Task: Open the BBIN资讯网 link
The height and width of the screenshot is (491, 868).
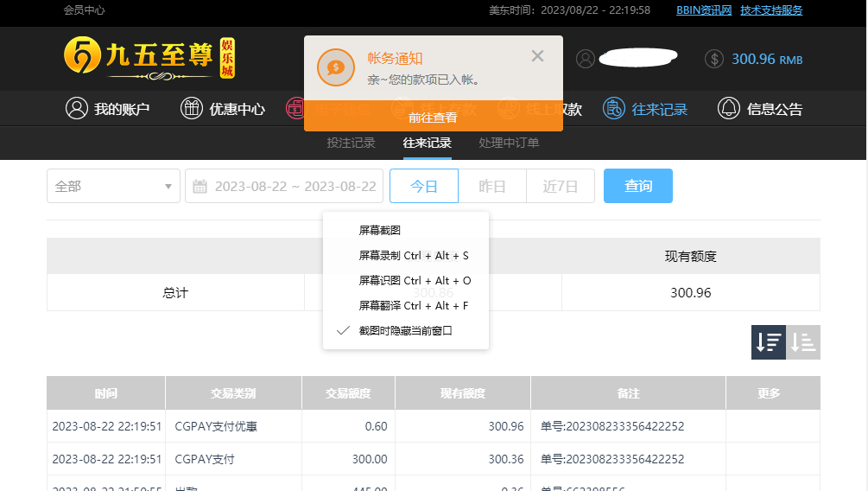Action: pos(704,10)
